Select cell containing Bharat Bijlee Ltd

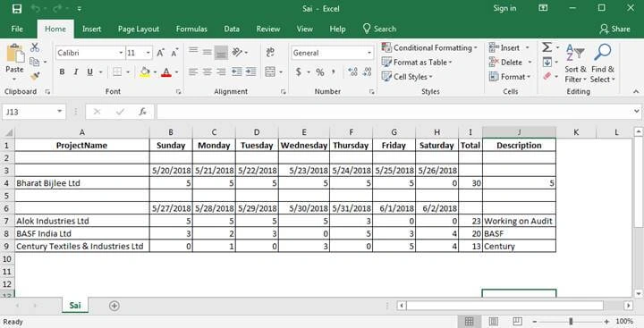click(x=82, y=183)
